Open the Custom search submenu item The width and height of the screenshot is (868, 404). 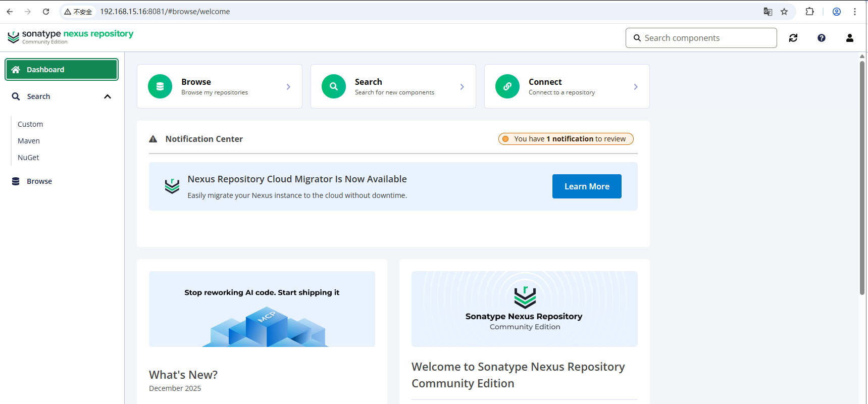click(x=30, y=124)
